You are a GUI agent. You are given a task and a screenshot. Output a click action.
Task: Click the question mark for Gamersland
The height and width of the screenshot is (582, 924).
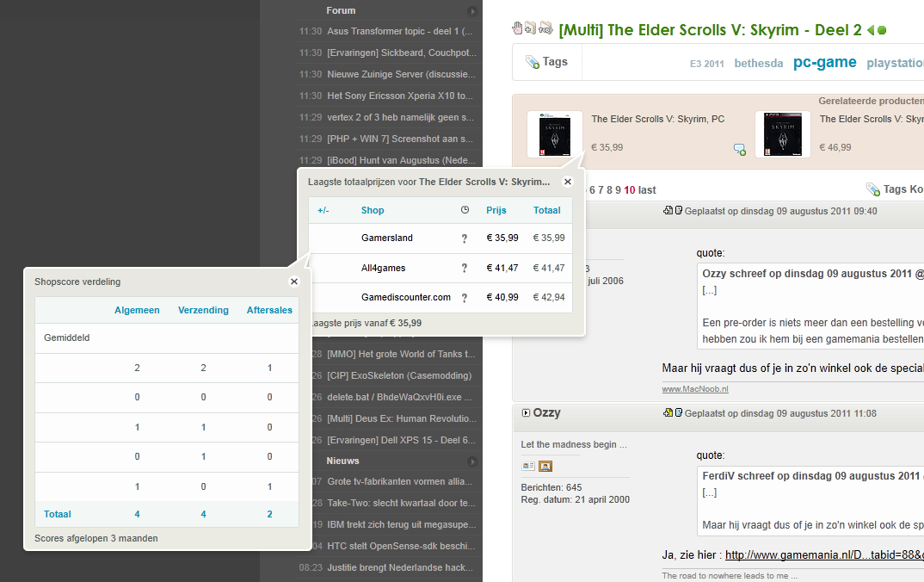click(465, 238)
